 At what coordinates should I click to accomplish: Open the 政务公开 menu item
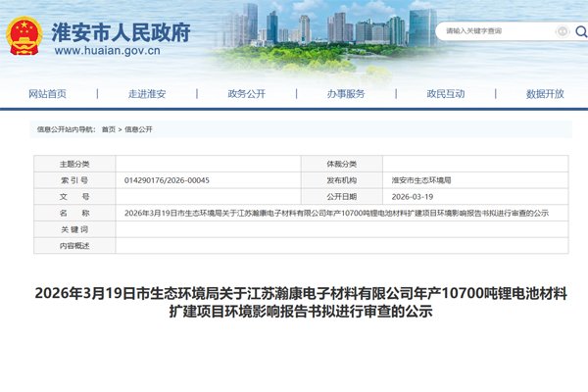pyautogui.click(x=246, y=94)
